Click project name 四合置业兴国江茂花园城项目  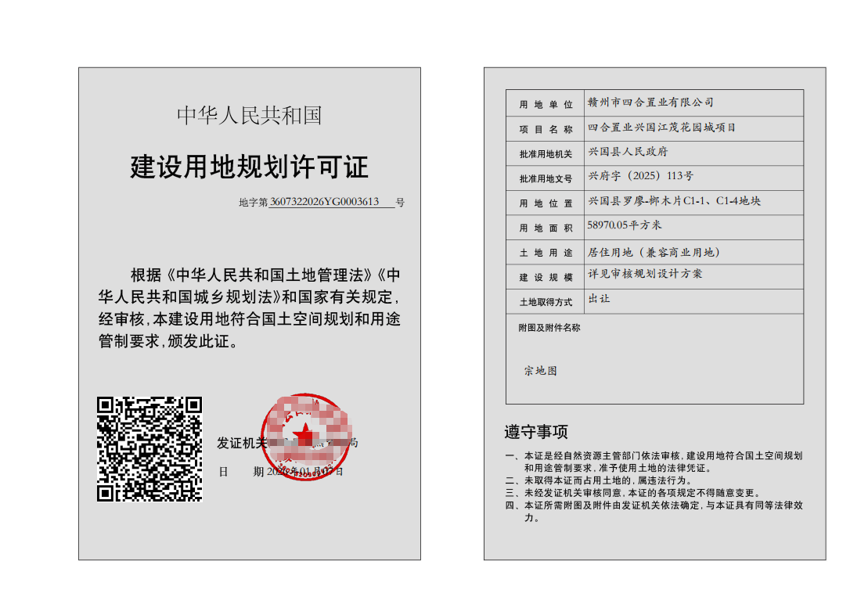coord(661,127)
